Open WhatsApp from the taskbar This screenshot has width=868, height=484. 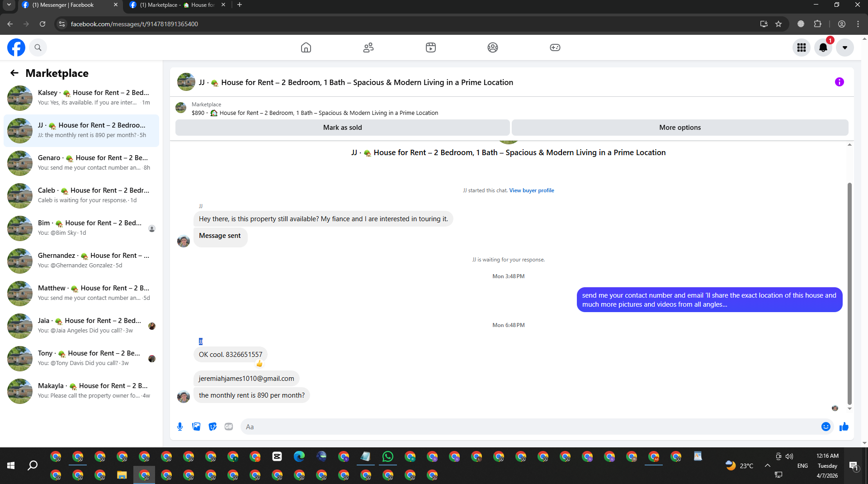pos(388,456)
